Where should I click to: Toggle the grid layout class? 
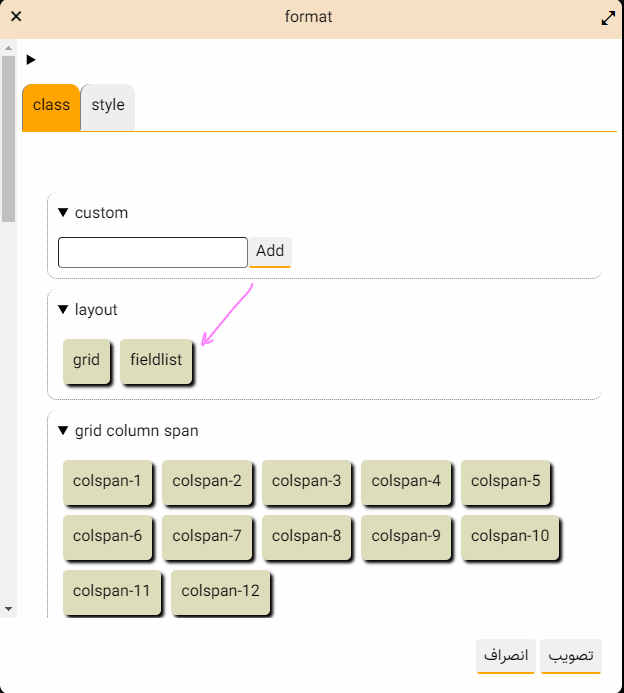click(x=86, y=361)
